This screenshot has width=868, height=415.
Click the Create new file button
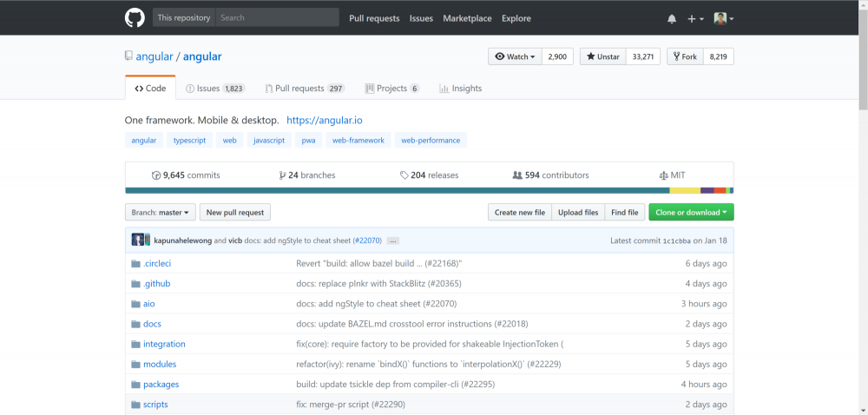click(x=520, y=213)
